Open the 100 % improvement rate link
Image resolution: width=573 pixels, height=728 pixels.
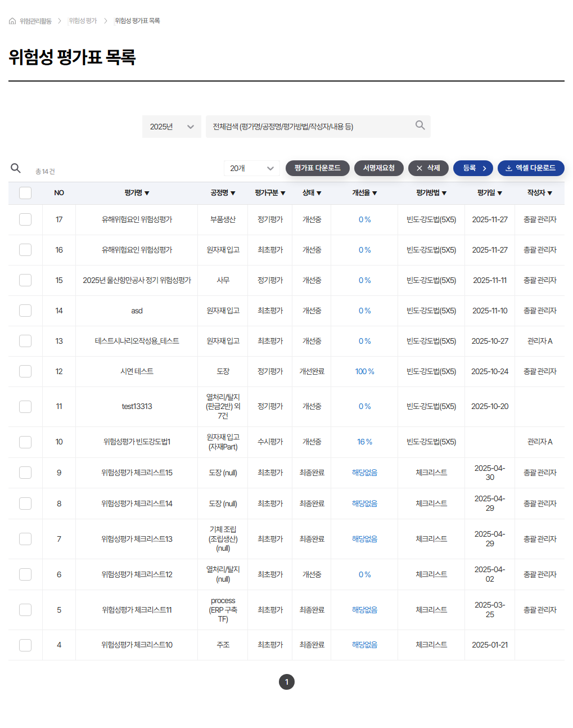[364, 371]
